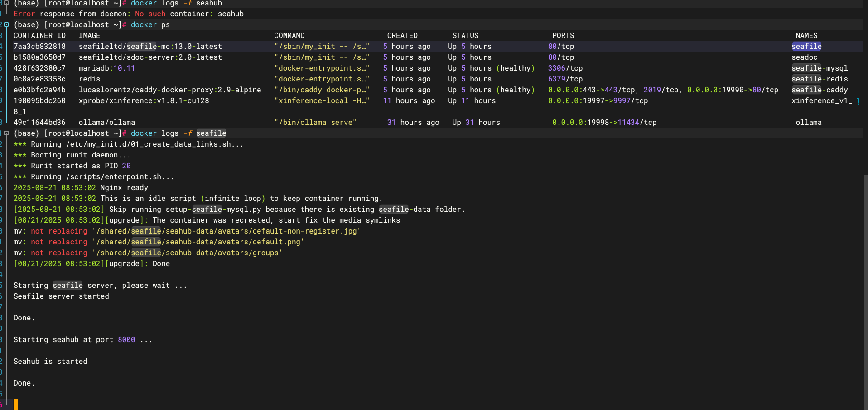Select container ID b1580a3650d7
This screenshot has height=410, width=868.
[x=39, y=57]
